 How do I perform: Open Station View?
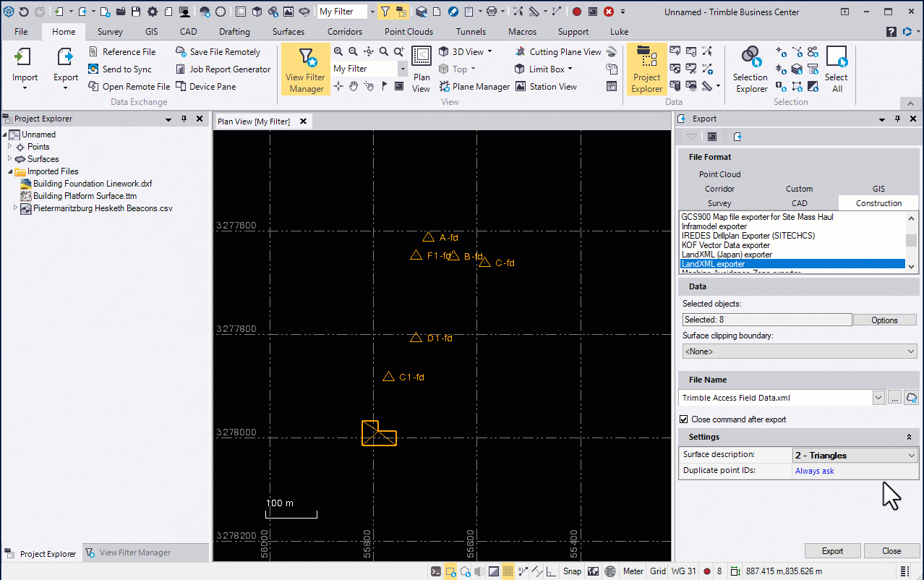tap(546, 86)
